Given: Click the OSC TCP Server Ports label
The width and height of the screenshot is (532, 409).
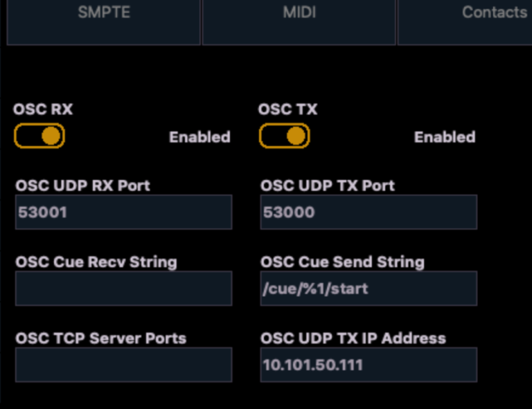Looking at the screenshot, I should [x=100, y=338].
